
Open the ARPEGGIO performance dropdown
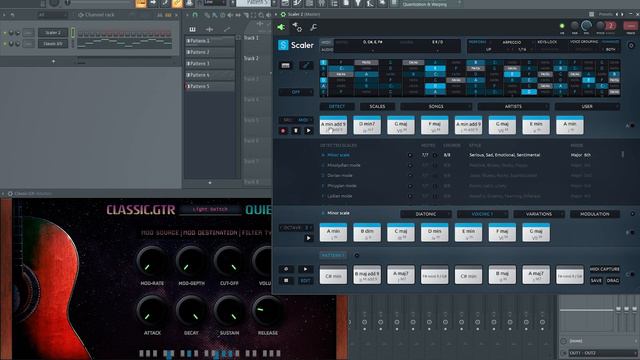pos(511,42)
